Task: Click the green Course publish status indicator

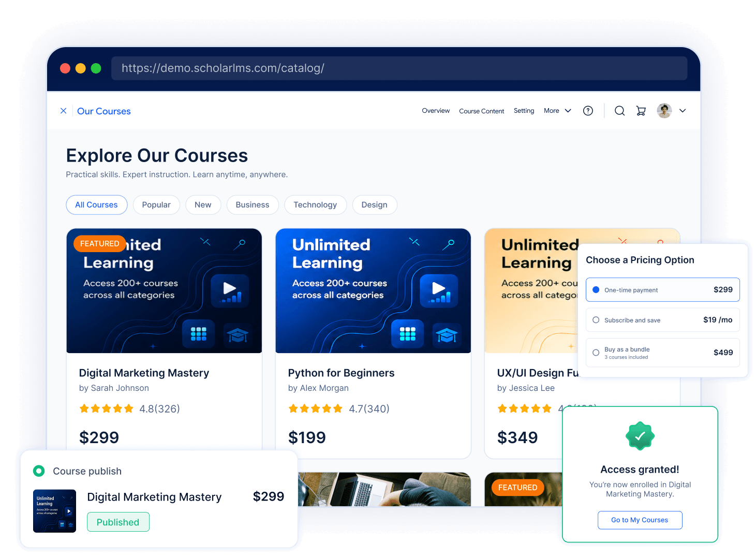Action: coord(39,471)
